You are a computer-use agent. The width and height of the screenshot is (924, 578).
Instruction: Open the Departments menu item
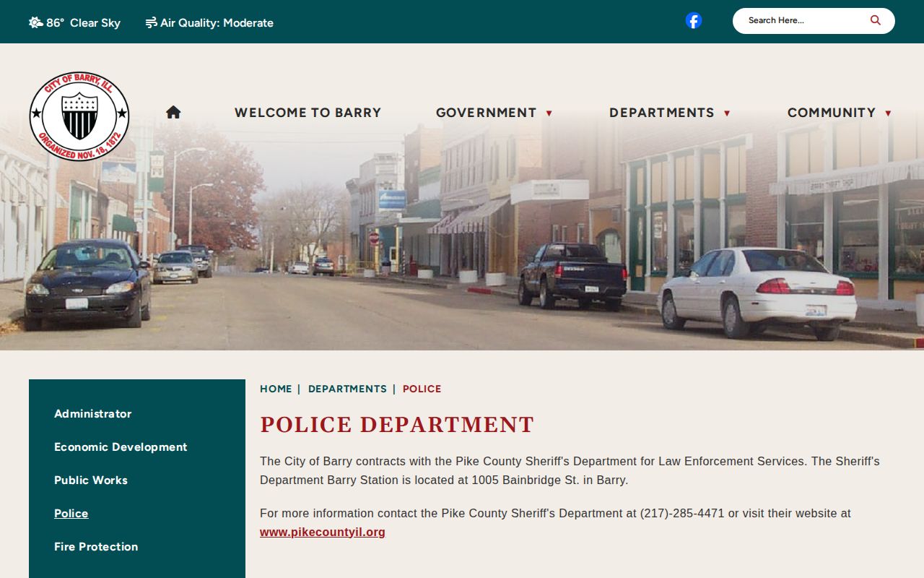661,113
